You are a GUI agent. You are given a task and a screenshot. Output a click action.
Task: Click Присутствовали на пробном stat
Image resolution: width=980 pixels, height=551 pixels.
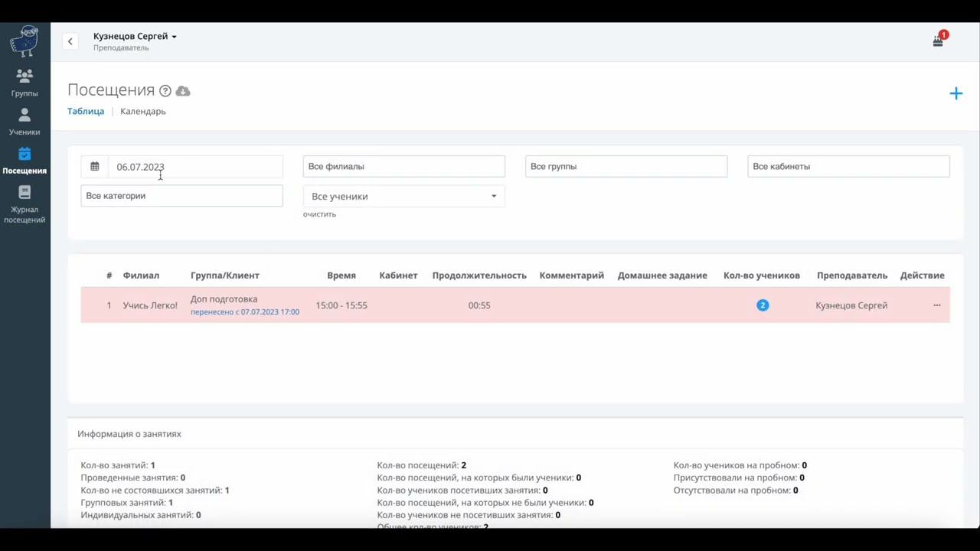(739, 478)
